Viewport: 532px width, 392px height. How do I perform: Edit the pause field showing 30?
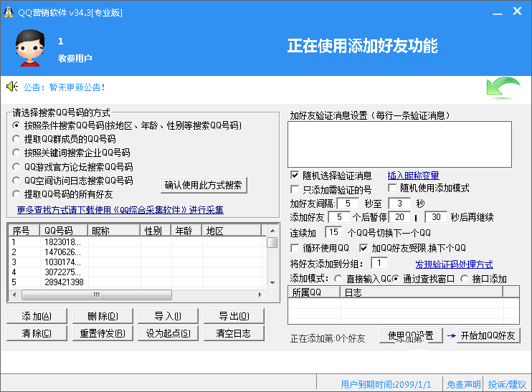coord(436,217)
